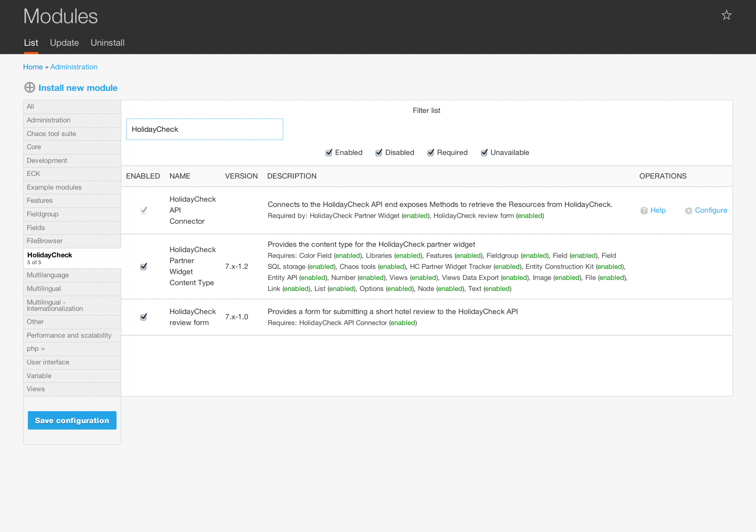This screenshot has width=756, height=532.
Task: Open the Uninstall tab
Action: [107, 43]
